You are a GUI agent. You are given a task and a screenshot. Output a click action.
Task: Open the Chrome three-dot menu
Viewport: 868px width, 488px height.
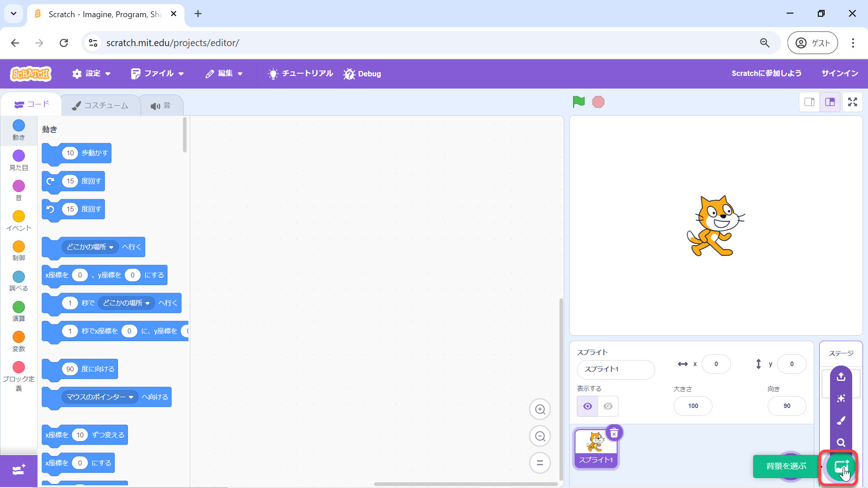pos(853,43)
